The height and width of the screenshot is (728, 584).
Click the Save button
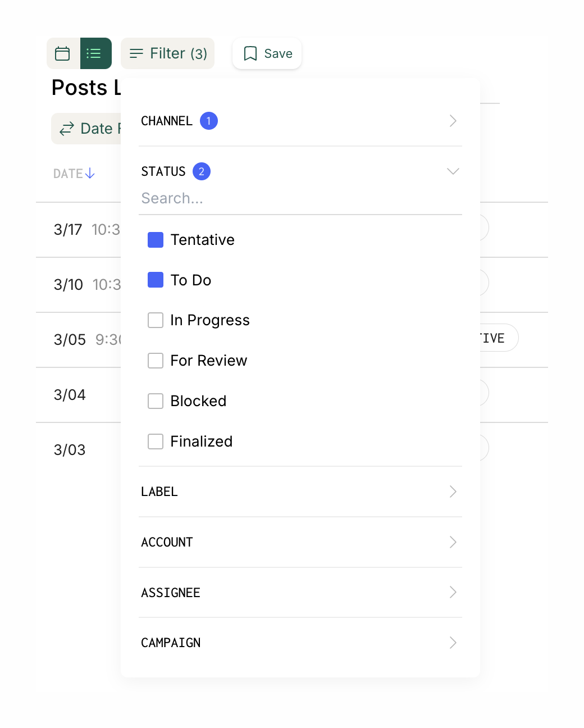pyautogui.click(x=267, y=53)
